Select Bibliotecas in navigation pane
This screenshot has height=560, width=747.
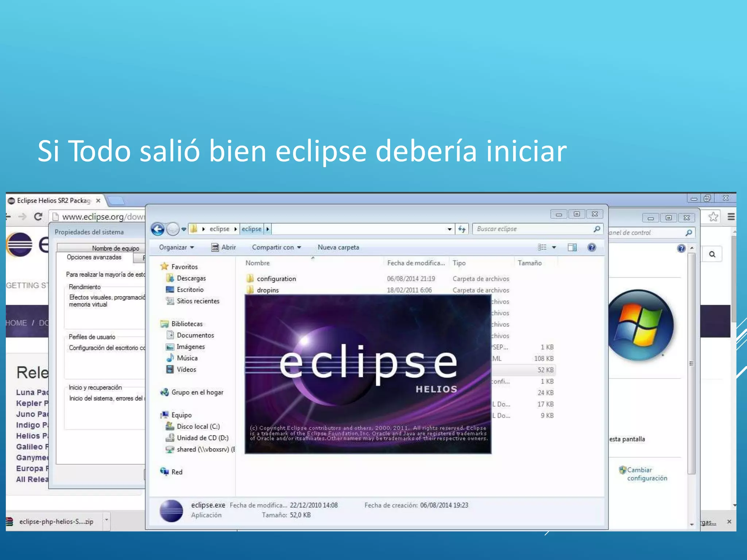182,324
